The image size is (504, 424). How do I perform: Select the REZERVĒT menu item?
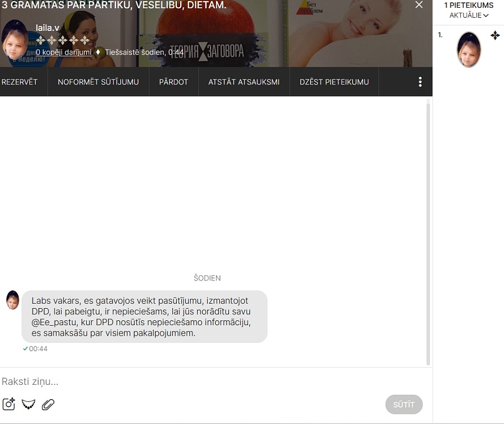20,82
